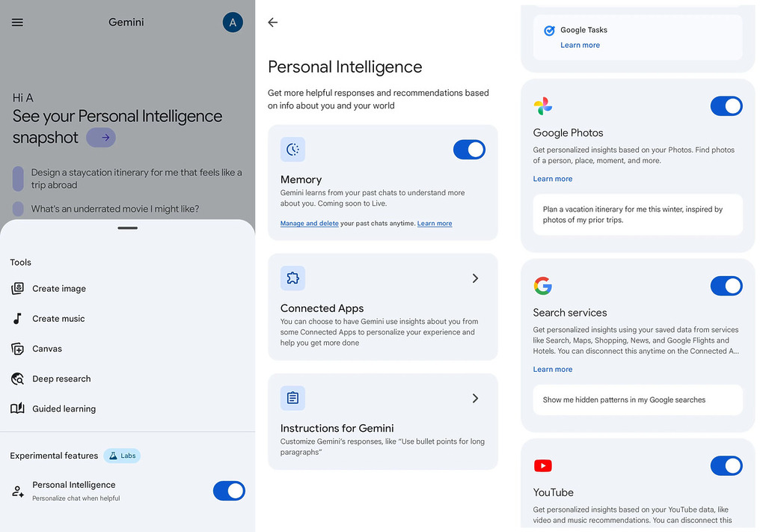Open Instructions for Gemini chevron

[475, 398]
